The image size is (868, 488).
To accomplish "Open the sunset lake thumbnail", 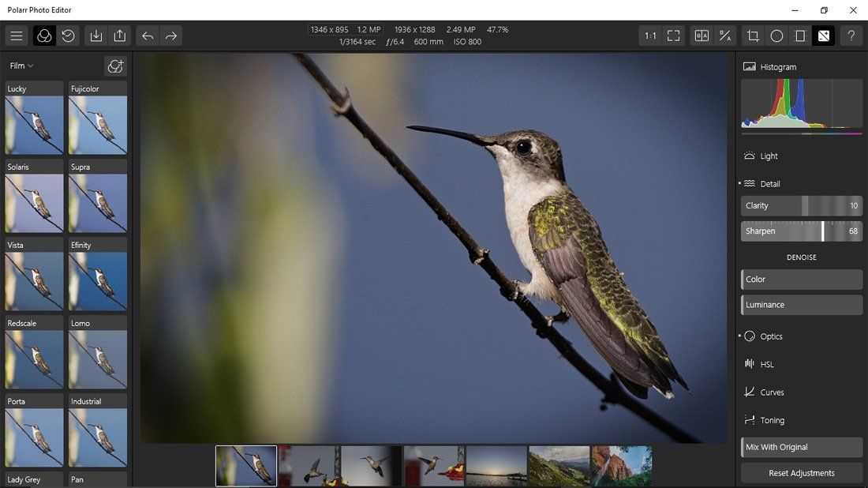I will pyautogui.click(x=496, y=466).
